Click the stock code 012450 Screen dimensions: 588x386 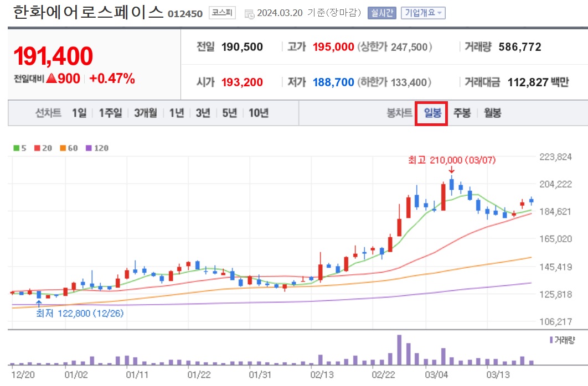(185, 14)
